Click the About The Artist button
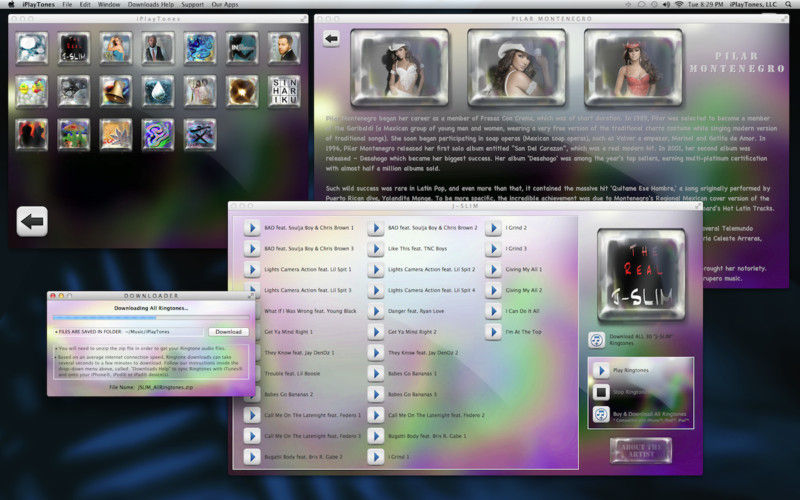The width and height of the screenshot is (800, 500). point(641,451)
